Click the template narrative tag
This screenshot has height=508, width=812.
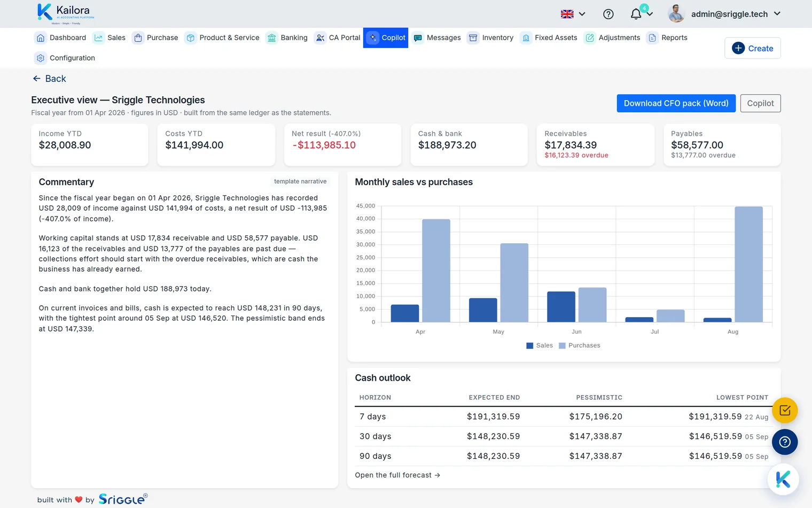pos(300,182)
